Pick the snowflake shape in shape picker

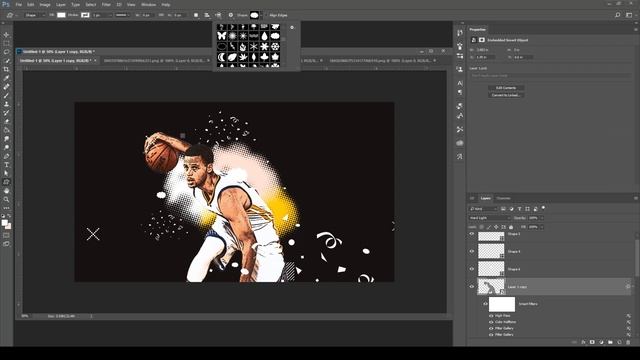coord(275,47)
